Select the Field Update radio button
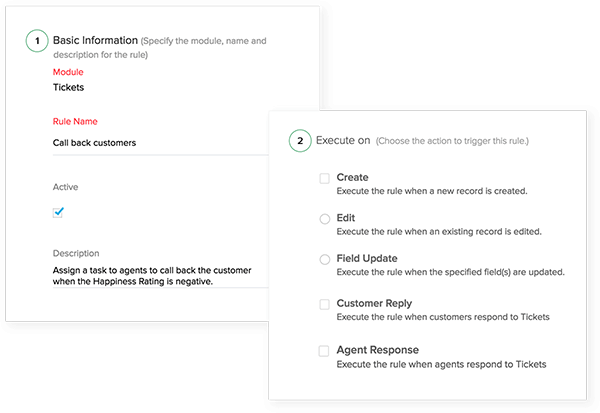The width and height of the screenshot is (600, 413). pos(324,259)
